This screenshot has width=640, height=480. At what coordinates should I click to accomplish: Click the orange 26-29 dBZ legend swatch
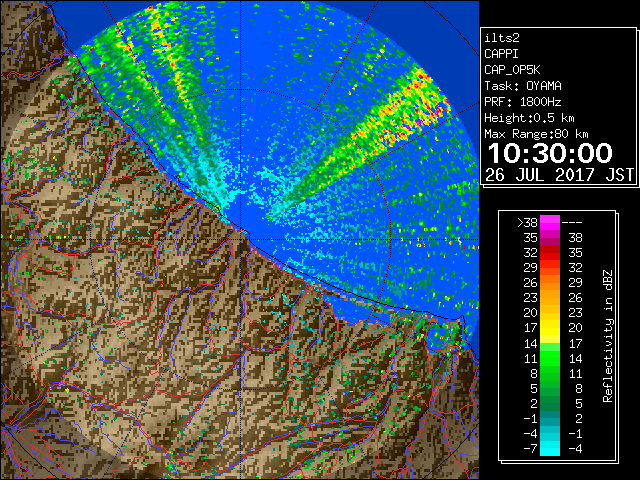tap(550, 283)
